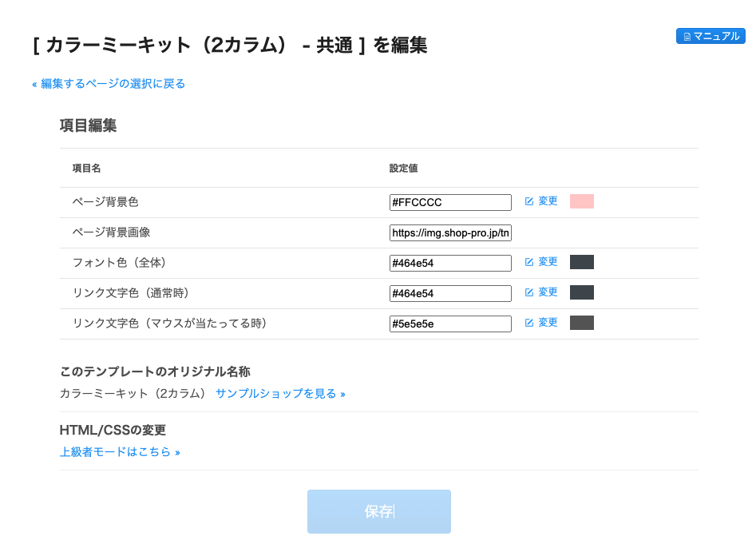Screen dimensions: 756x548
Task: Click the pink background color swatch
Action: [582, 201]
